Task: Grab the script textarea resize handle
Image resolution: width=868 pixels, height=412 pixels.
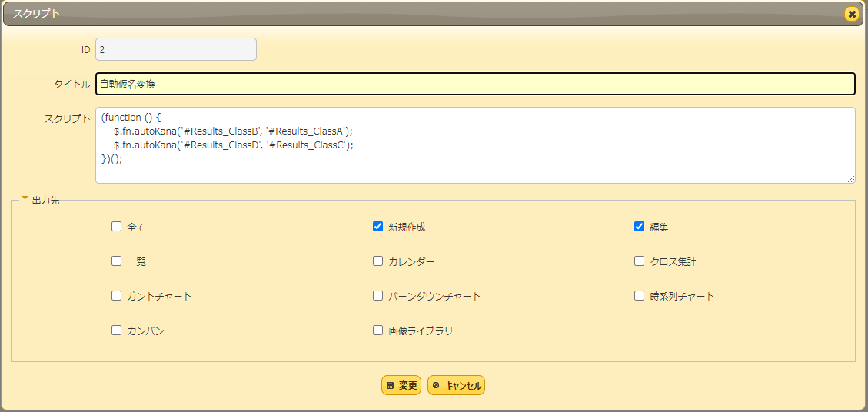Action: click(x=851, y=179)
